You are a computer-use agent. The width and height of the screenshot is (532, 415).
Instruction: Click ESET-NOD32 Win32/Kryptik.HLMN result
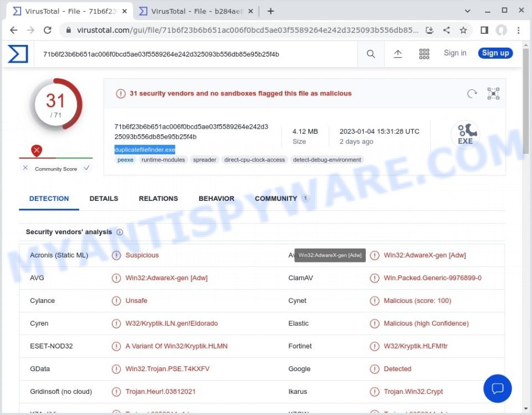click(x=176, y=346)
